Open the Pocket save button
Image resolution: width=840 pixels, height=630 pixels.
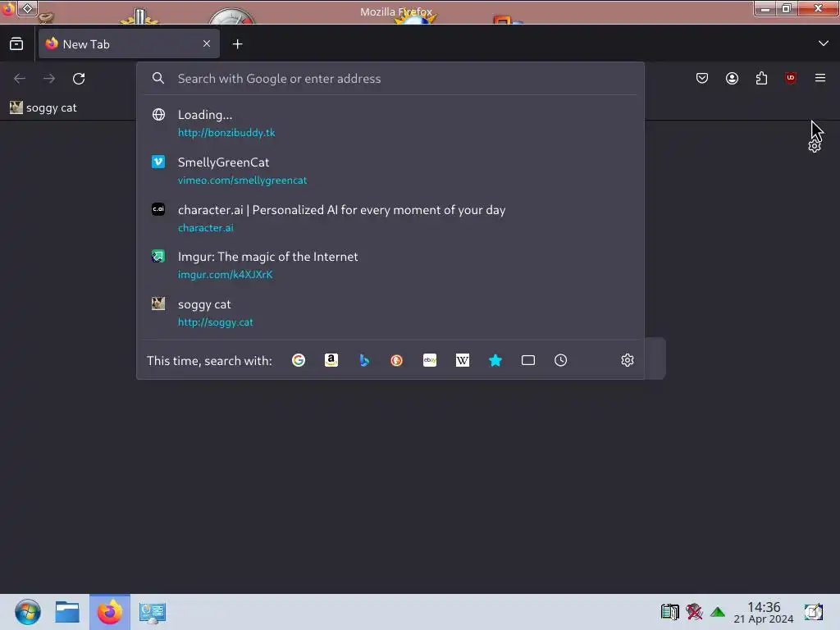coord(702,78)
